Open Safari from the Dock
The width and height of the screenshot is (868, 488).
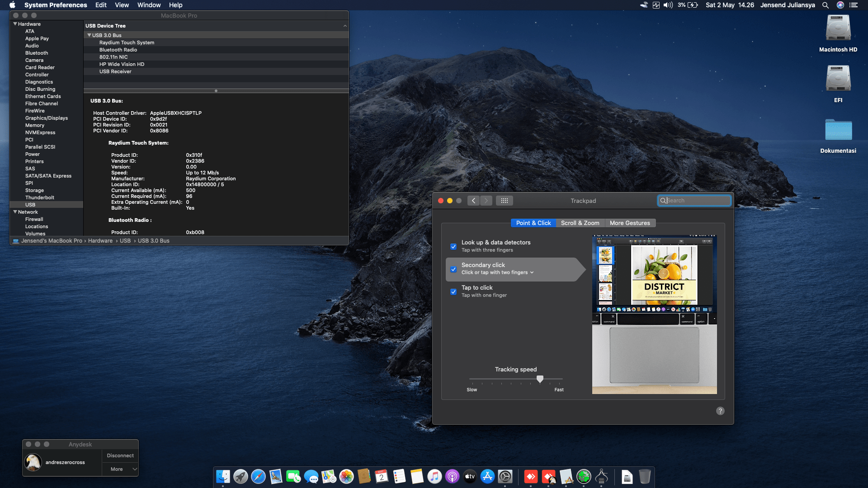[x=258, y=476]
